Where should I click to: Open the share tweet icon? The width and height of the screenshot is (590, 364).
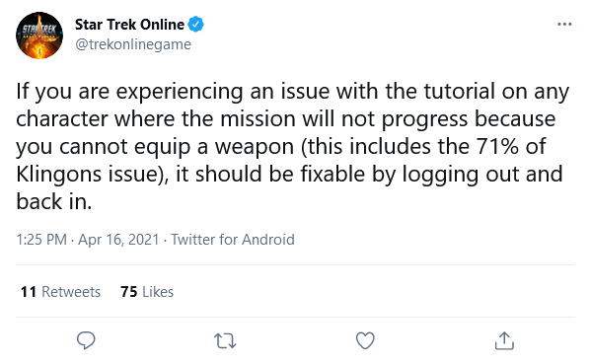tap(504, 340)
